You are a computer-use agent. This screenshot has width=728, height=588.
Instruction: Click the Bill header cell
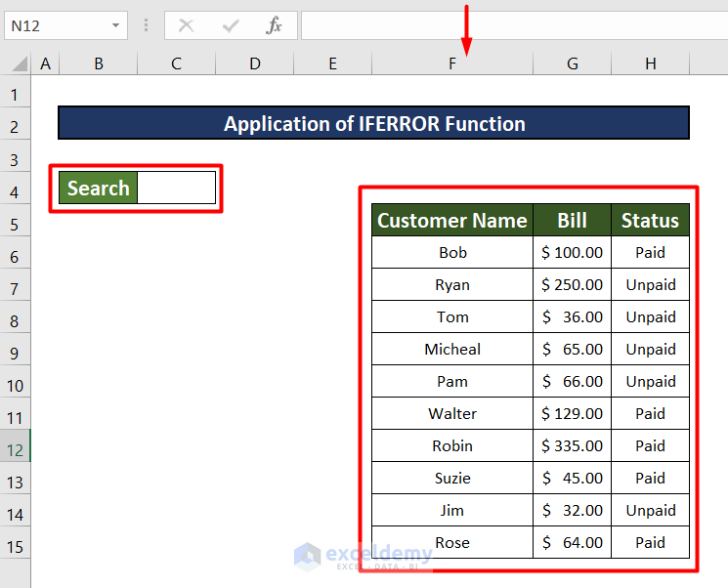point(572,220)
